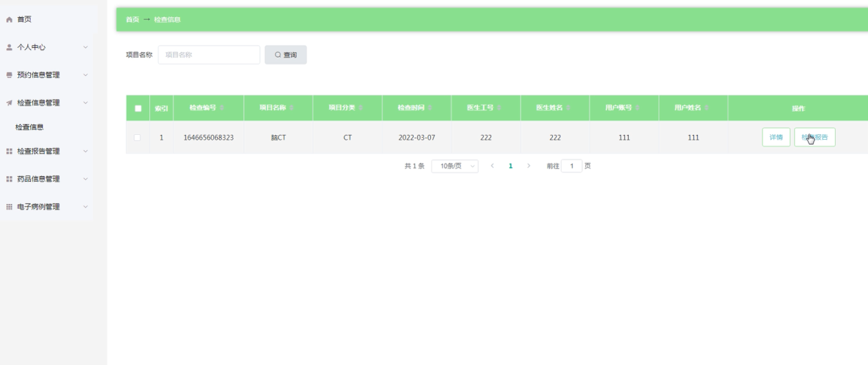The image size is (868, 365).
Task: Sort the table by 检查时间 column
Action: point(431,108)
